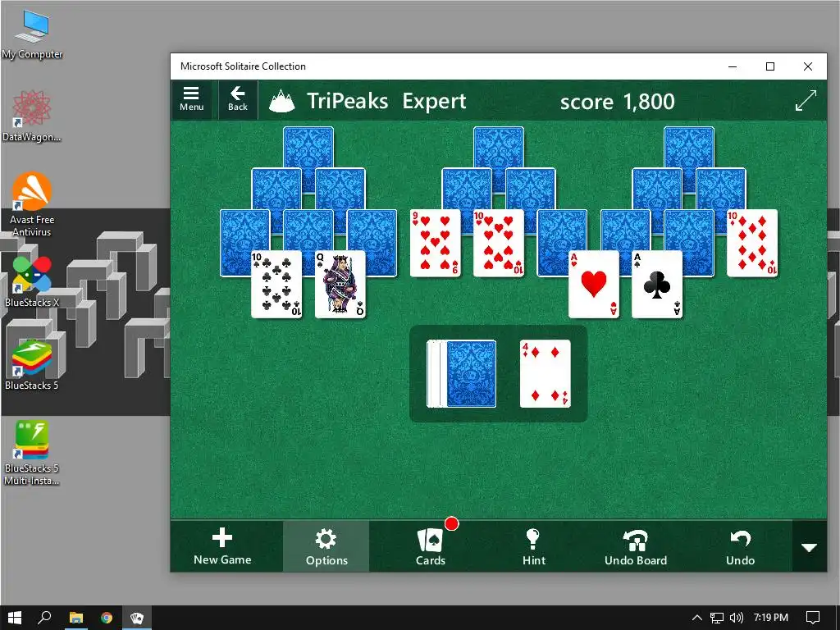This screenshot has width=840, height=630.
Task: Undo the last move
Action: [741, 546]
